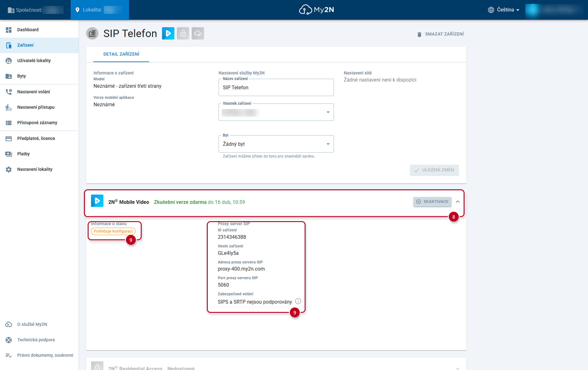
Task: Switch to the Detail zařízení tab
Action: (x=121, y=54)
